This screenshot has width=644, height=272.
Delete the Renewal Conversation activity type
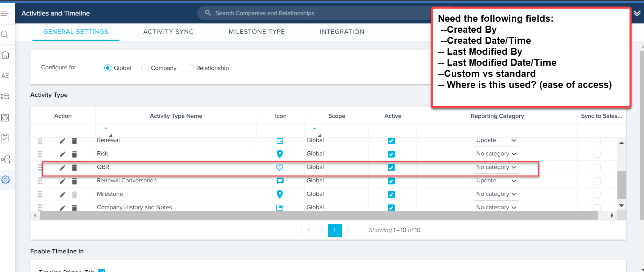click(x=74, y=181)
